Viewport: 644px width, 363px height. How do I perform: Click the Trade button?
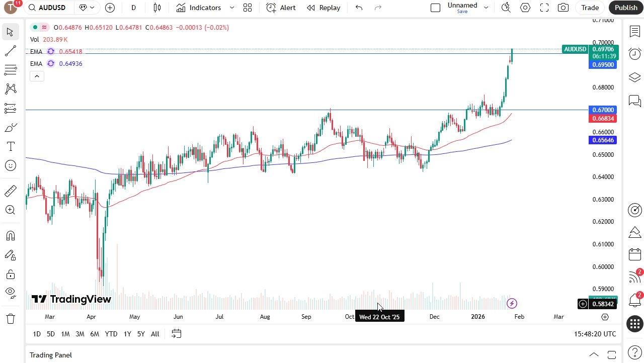coord(589,8)
